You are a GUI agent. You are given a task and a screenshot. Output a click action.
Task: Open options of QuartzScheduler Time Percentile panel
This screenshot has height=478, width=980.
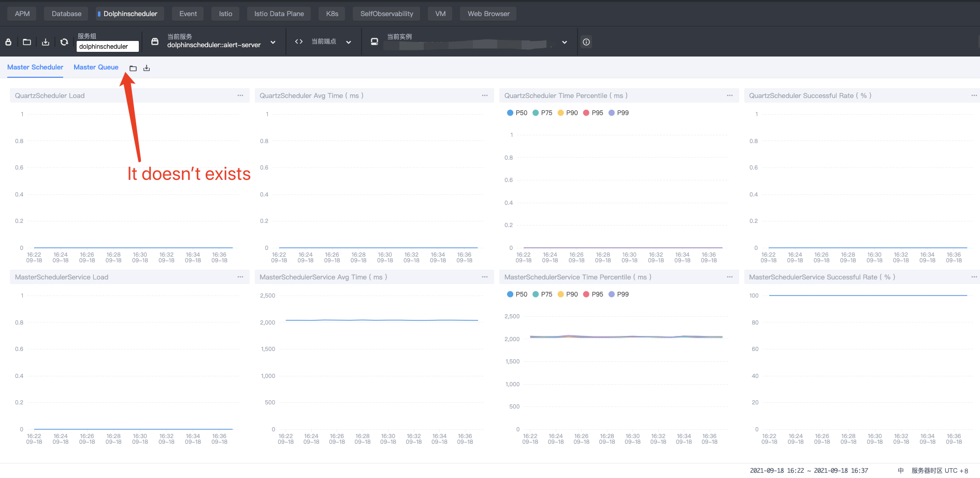click(730, 95)
